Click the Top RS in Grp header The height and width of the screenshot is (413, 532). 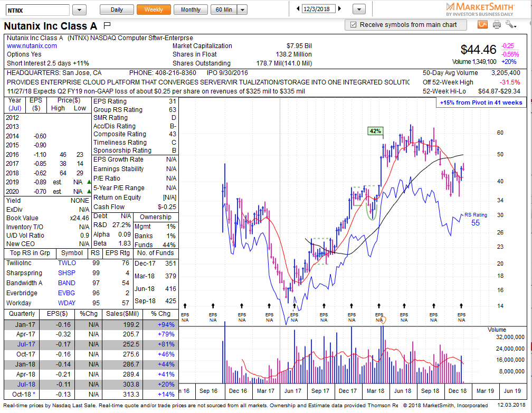point(30,253)
